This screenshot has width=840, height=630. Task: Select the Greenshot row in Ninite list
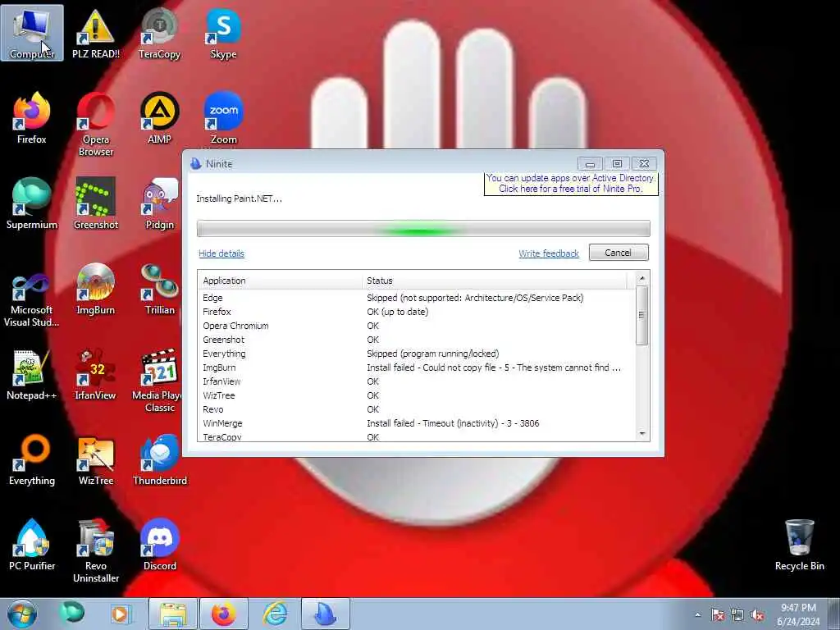(x=417, y=339)
